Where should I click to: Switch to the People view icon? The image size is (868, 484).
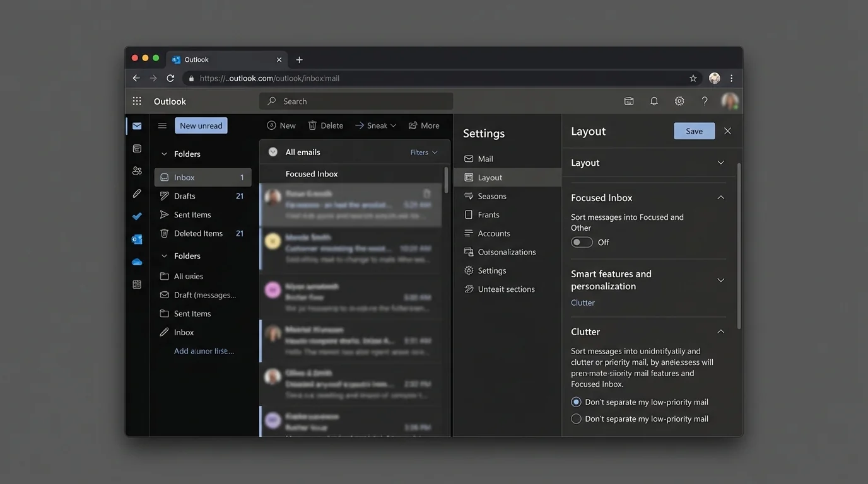[137, 170]
